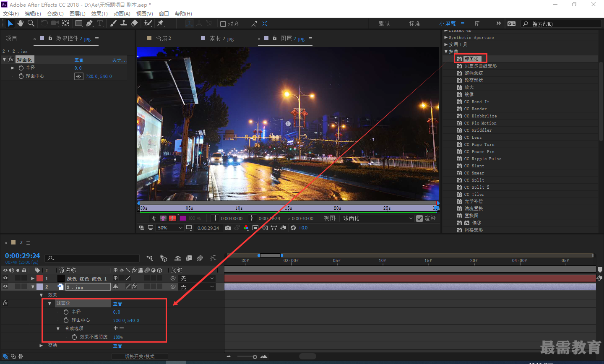The width and height of the screenshot is (604, 364).
Task: Switch to the 素材 2.jpg tab
Action: 222,38
